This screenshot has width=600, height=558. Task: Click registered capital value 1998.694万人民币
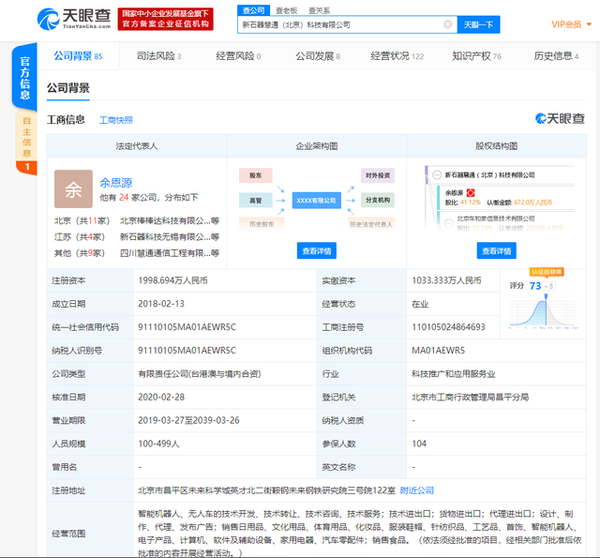coord(173,281)
